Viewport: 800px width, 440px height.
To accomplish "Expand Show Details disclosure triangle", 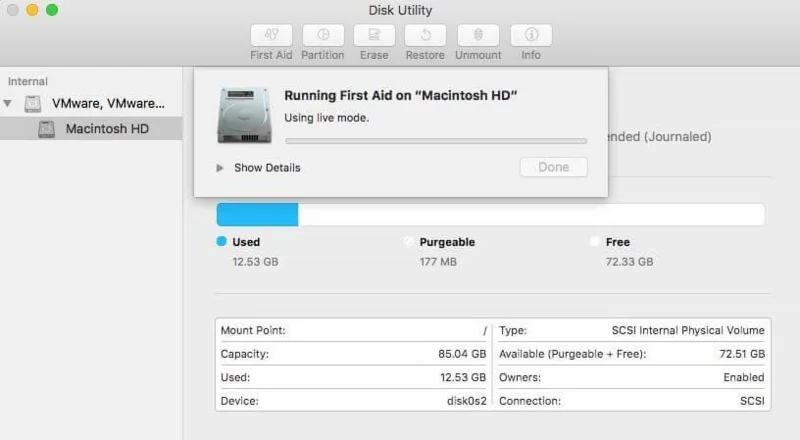I will (x=220, y=168).
